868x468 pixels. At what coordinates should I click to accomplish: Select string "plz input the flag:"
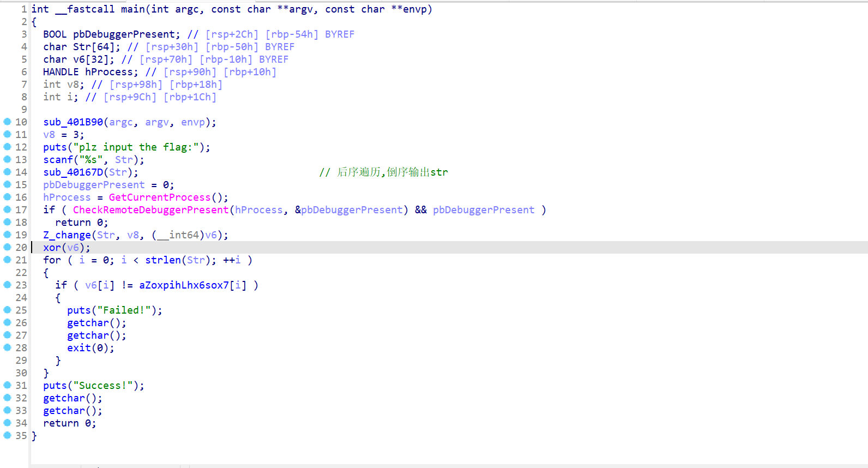136,147
